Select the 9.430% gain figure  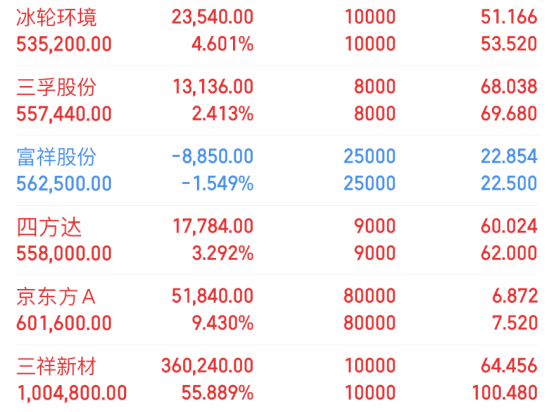pos(223,323)
